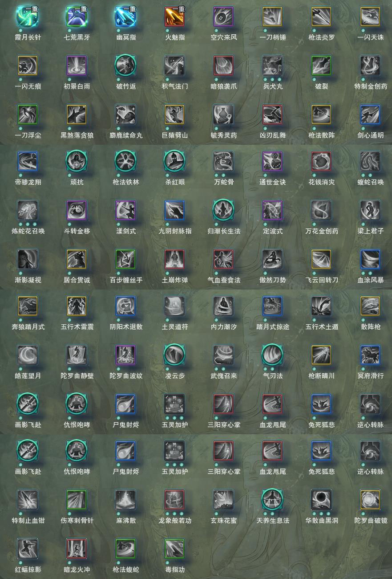The width and height of the screenshot is (392, 579).
Task: Click the 花钱消灾 pouch icon
Action: coord(321,161)
